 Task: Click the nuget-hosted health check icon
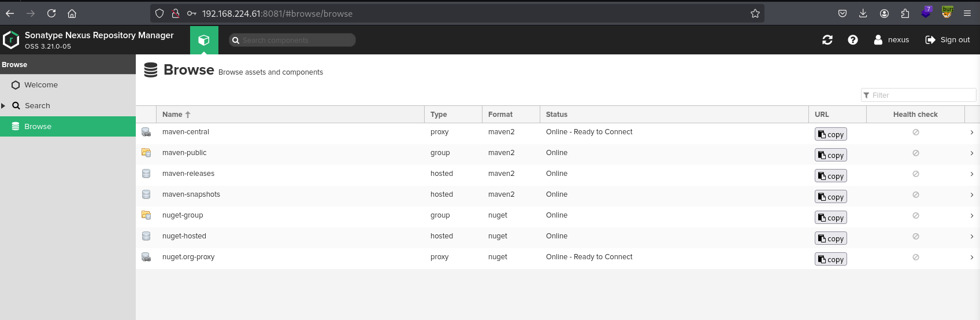916,237
